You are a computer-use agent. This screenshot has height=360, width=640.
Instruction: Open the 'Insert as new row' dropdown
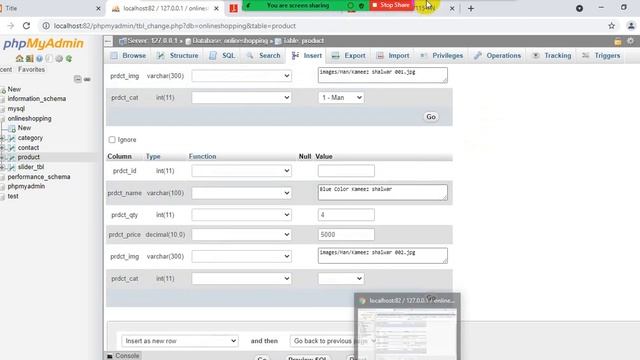click(x=180, y=341)
